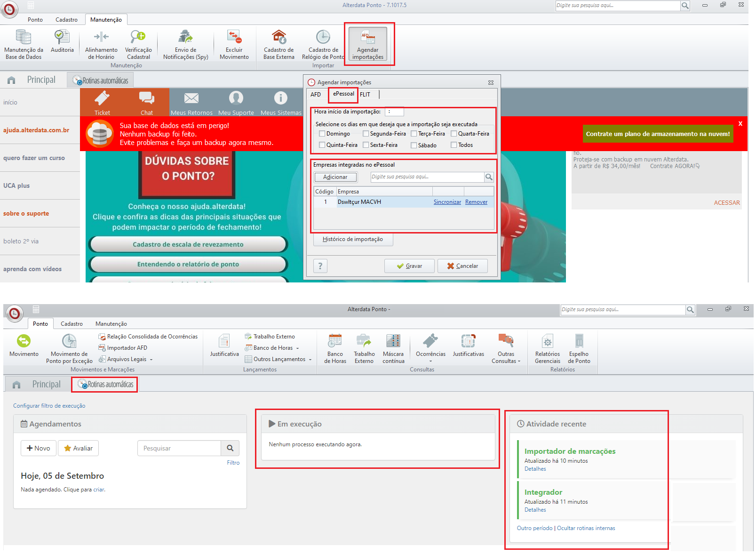The height and width of the screenshot is (555, 756).
Task: Start a support Chat
Action: [147, 103]
